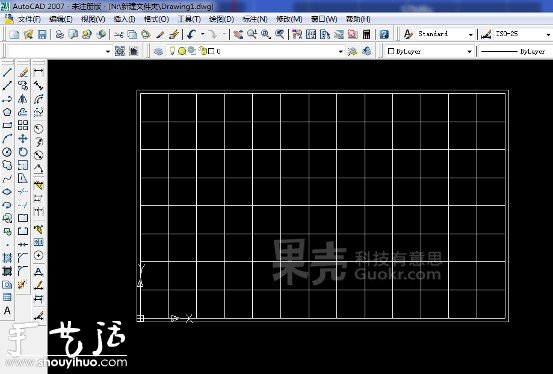Select the Explode tool
The image size is (553, 374).
point(22,284)
